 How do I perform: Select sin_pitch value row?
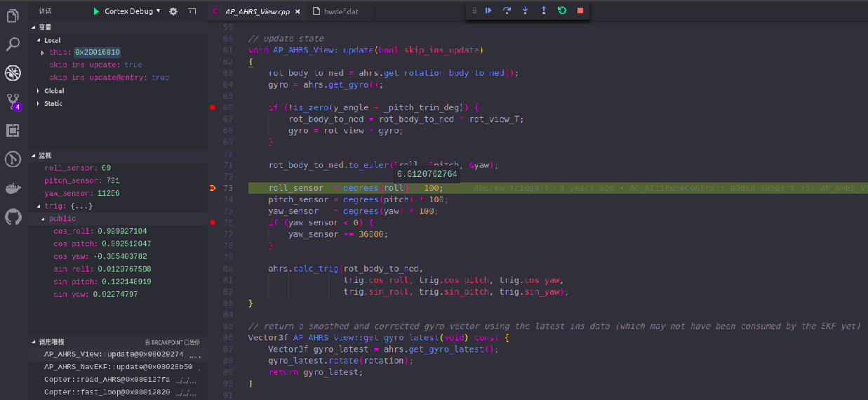116,281
